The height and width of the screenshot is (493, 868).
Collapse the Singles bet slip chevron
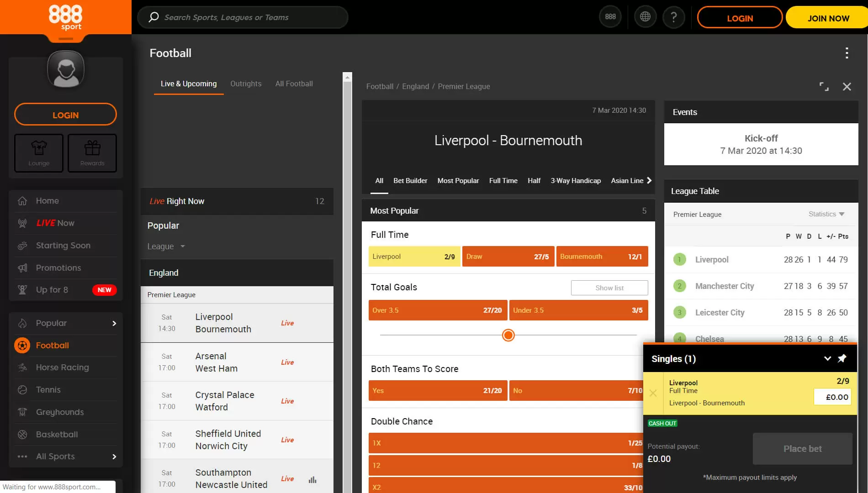tap(827, 358)
